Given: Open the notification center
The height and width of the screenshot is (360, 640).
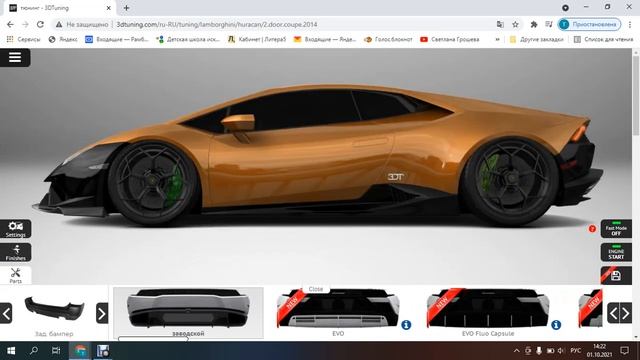Looking at the screenshot, I should [624, 351].
